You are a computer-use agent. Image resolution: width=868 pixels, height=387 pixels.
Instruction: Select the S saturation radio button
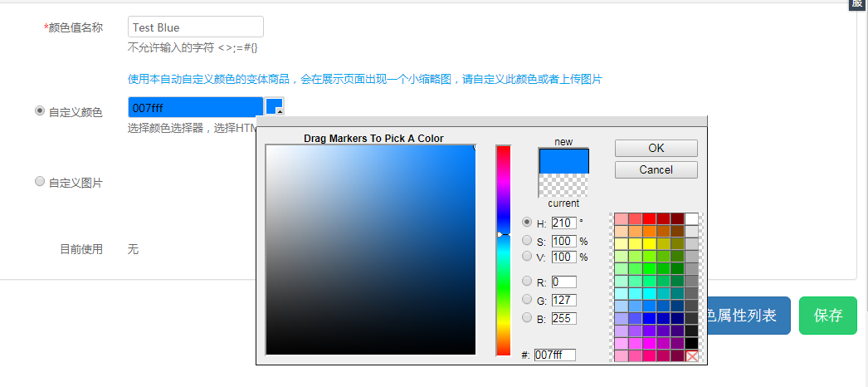[x=527, y=240]
